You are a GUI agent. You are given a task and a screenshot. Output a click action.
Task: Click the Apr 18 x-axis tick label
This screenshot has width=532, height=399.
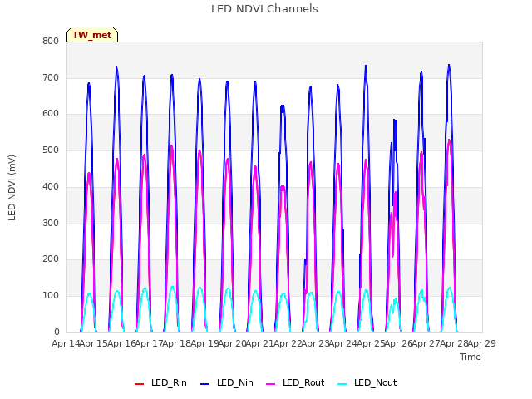(x=176, y=343)
